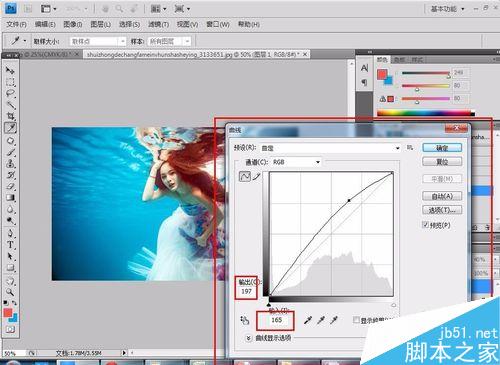This screenshot has height=365, width=500.
Task: Select the Rectangular Marquee tool
Action: point(10,82)
